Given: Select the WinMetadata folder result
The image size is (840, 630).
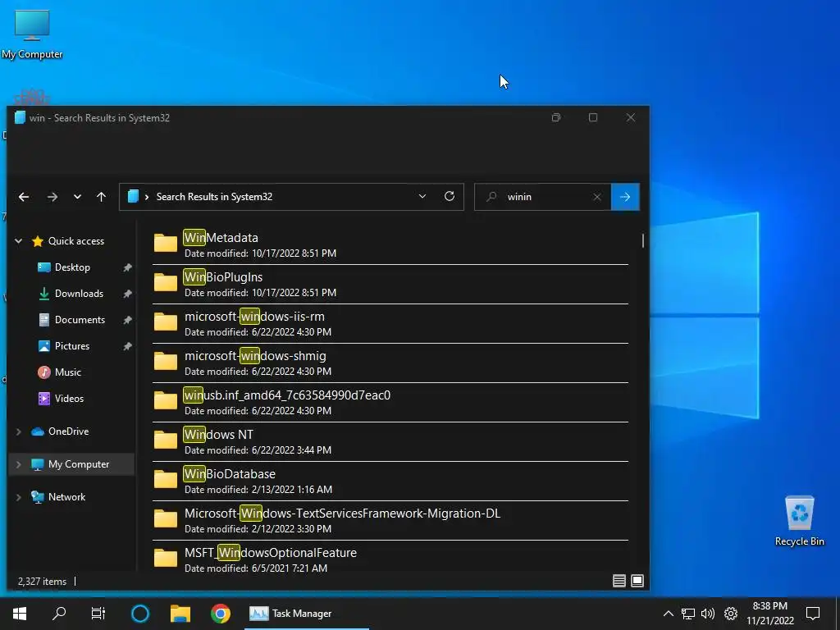Looking at the screenshot, I should pos(390,244).
